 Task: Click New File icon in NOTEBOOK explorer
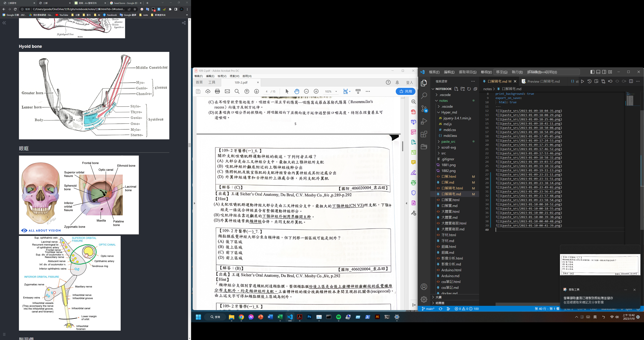(x=456, y=89)
